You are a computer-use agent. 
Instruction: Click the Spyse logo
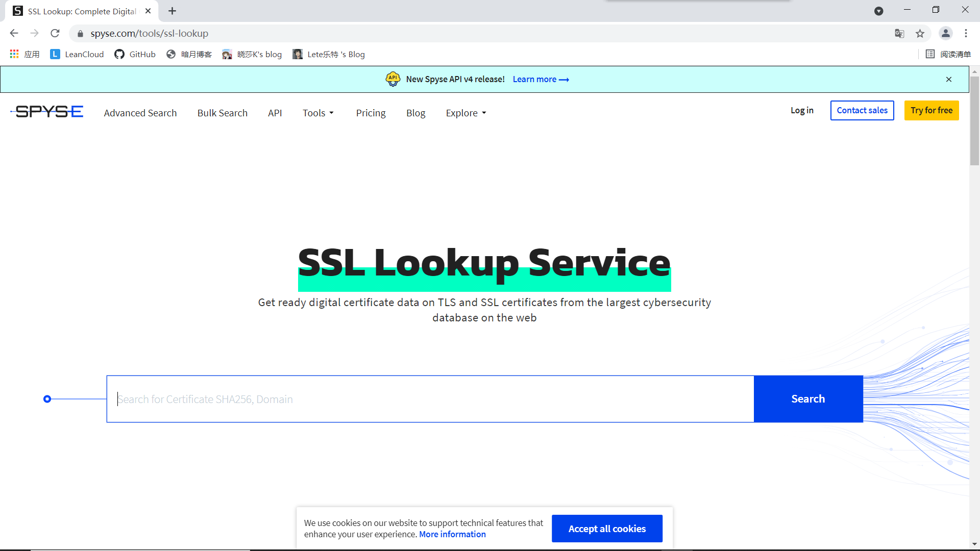tap(47, 112)
